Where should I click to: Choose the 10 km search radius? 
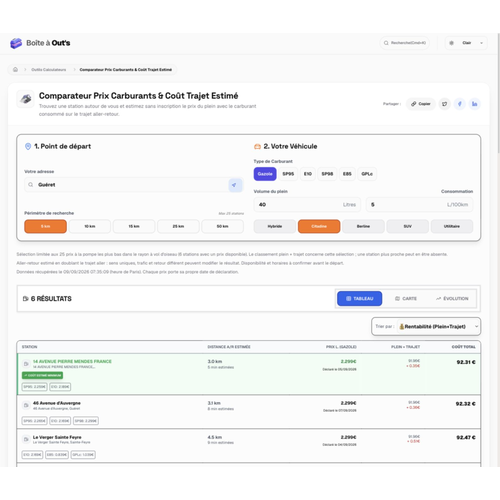click(90, 226)
